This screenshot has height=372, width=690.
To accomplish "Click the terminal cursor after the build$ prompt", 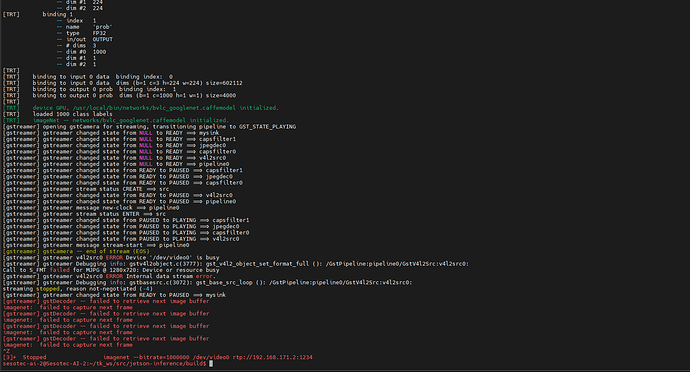I will click(x=211, y=364).
